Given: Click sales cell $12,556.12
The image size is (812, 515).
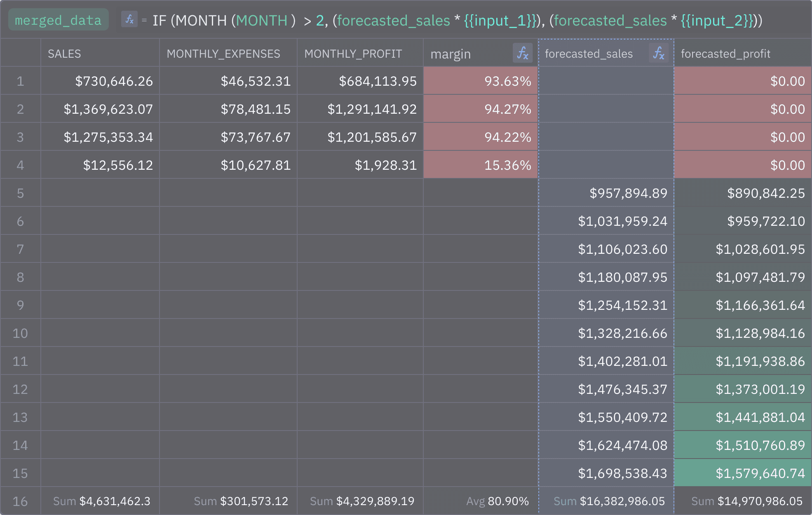Looking at the screenshot, I should pos(100,165).
